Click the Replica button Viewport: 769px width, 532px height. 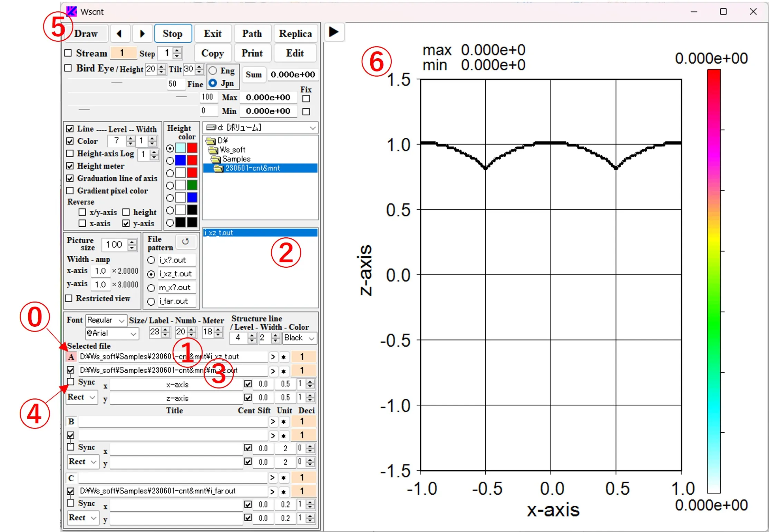(x=295, y=33)
